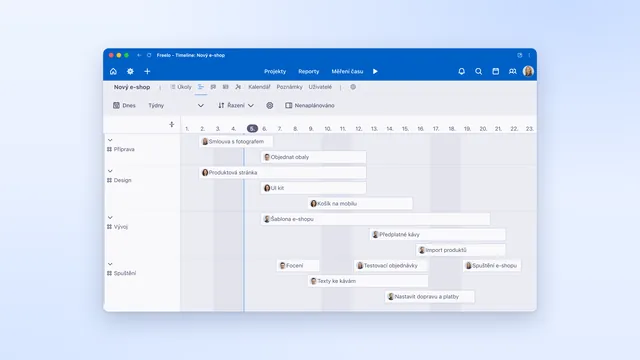640x360 pixels.
Task: Open the Produktová stránka task bar
Action: (283, 173)
